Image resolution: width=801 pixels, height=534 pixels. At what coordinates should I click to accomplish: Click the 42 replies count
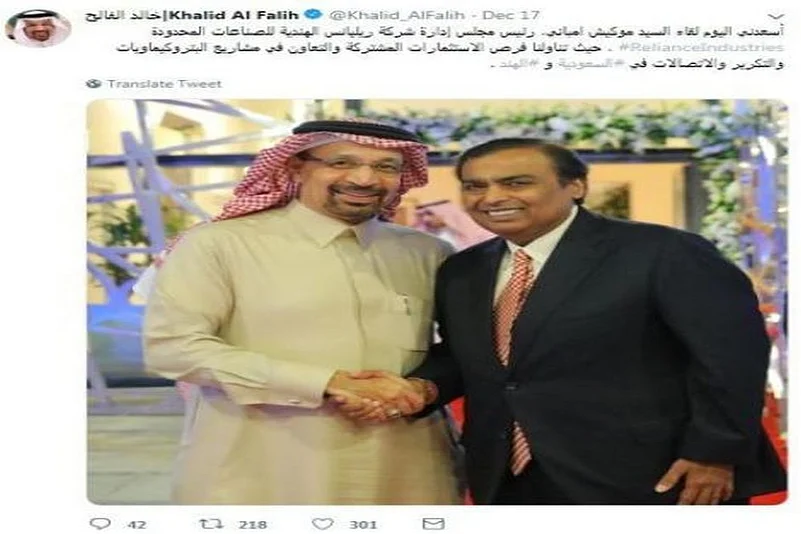coord(136,524)
